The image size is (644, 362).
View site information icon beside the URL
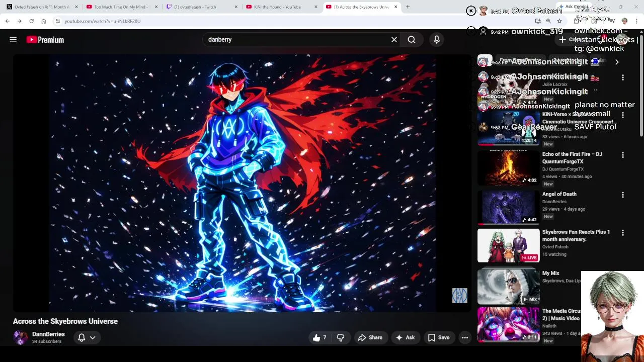point(58,21)
